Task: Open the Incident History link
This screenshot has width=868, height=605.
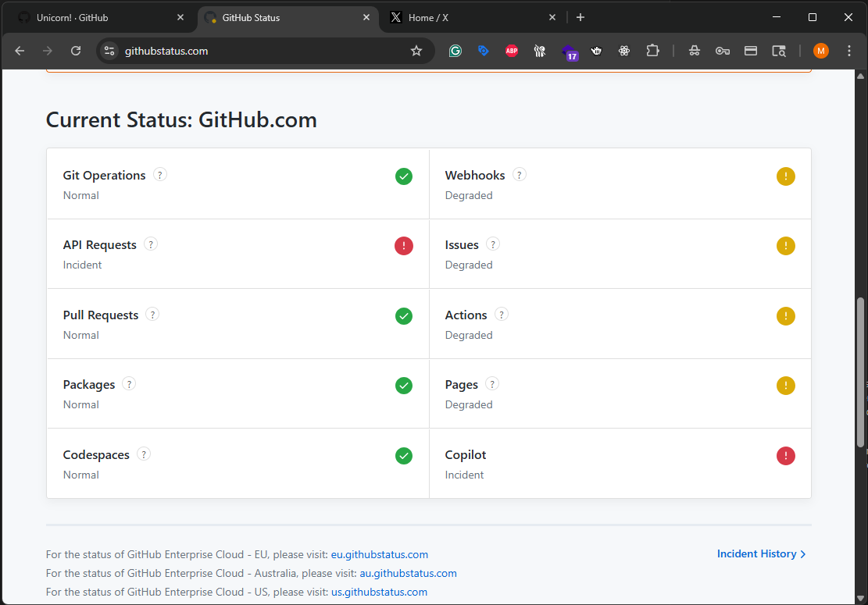Action: point(761,553)
